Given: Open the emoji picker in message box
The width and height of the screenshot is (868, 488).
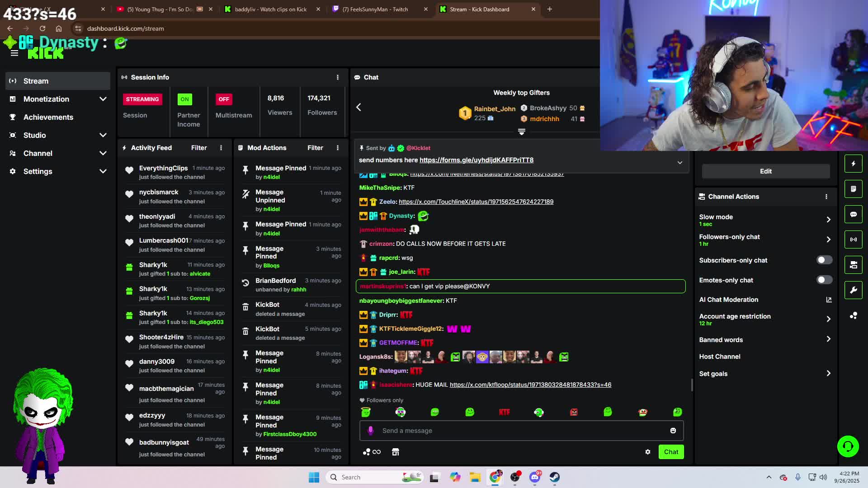Looking at the screenshot, I should [673, 431].
